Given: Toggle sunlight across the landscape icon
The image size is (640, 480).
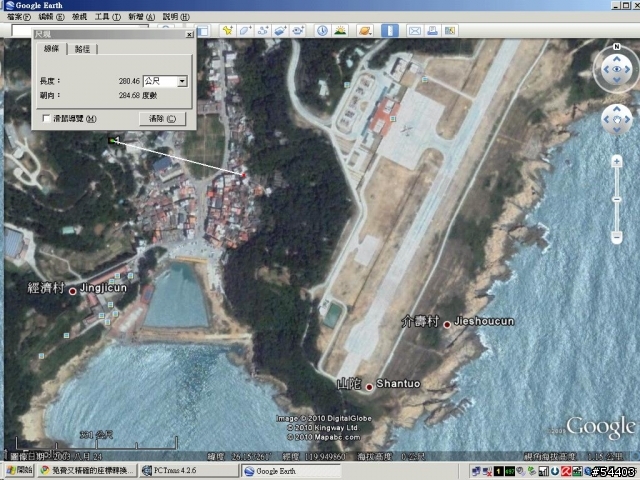Looking at the screenshot, I should pyautogui.click(x=340, y=31).
